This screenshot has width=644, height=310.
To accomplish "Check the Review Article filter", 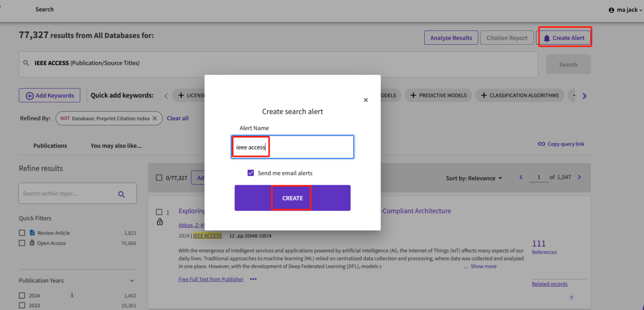I will (x=22, y=233).
